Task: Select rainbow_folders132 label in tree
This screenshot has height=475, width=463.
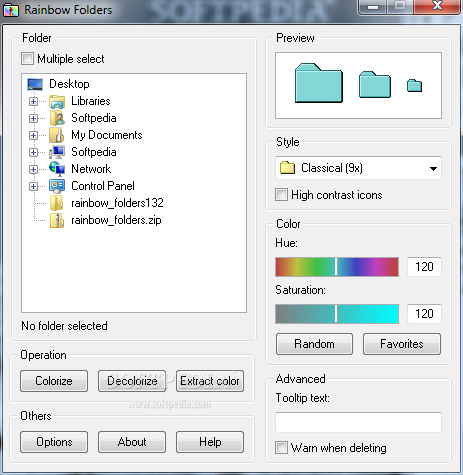Action: click(117, 203)
